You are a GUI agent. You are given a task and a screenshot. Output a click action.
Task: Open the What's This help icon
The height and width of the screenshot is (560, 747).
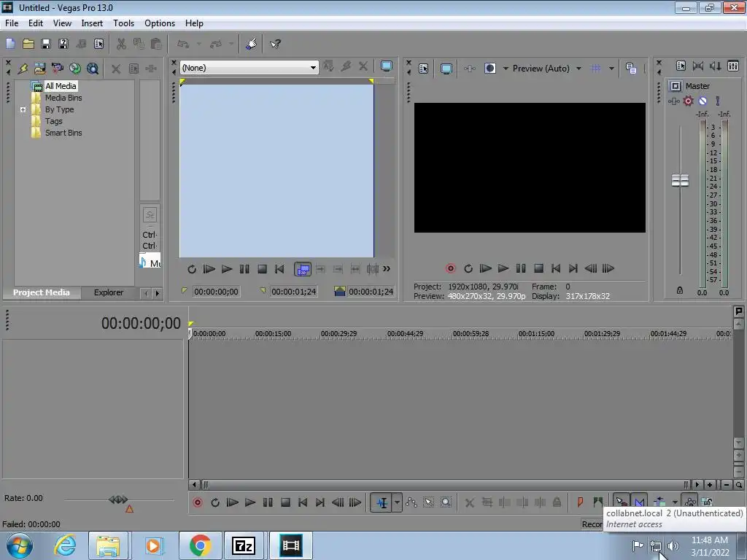pyautogui.click(x=275, y=44)
